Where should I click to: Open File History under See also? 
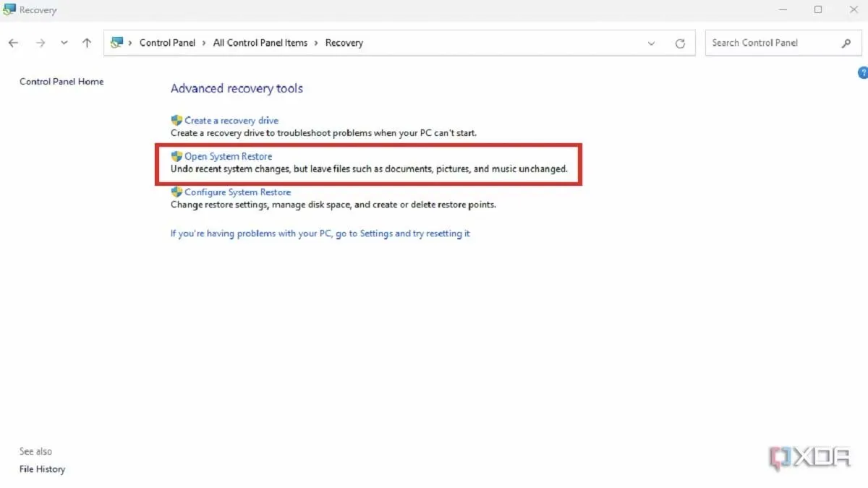pyautogui.click(x=42, y=469)
